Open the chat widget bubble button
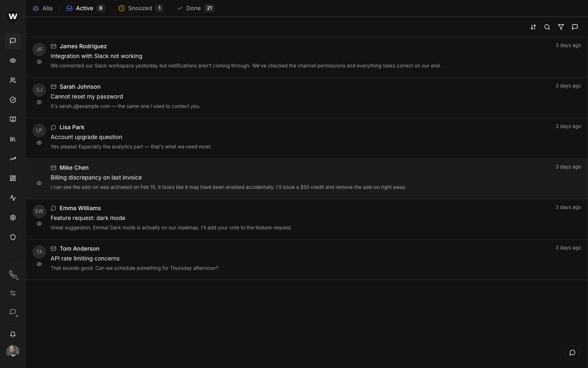 [572, 352]
